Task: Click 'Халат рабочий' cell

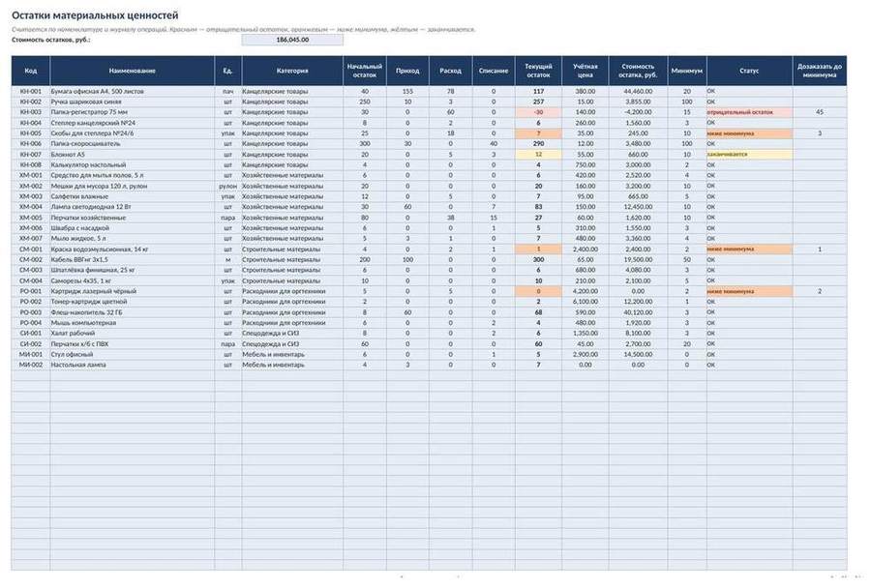Action: tap(133, 334)
